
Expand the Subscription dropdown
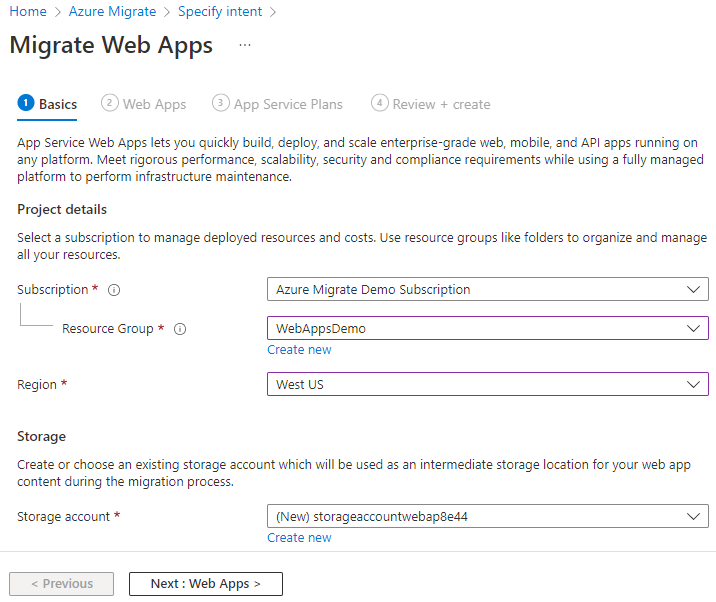pyautogui.click(x=487, y=289)
